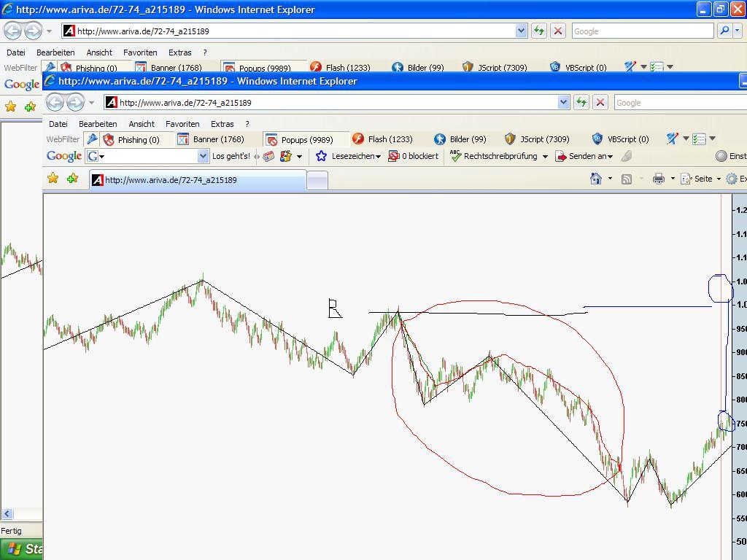Stop page loading with the red X
The image size is (747, 560).
(x=600, y=102)
